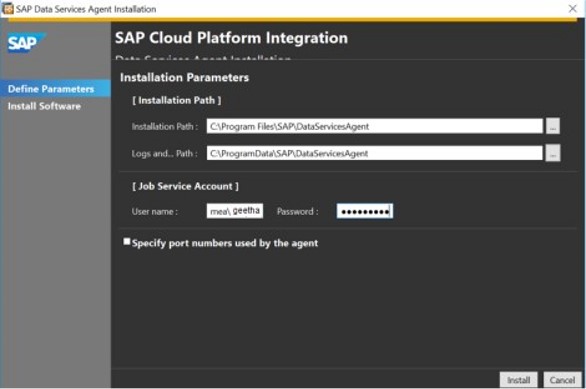Click the Cancel button

coord(562,380)
